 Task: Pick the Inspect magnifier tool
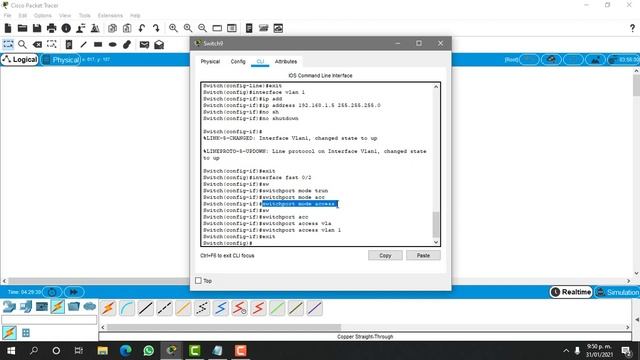22,44
